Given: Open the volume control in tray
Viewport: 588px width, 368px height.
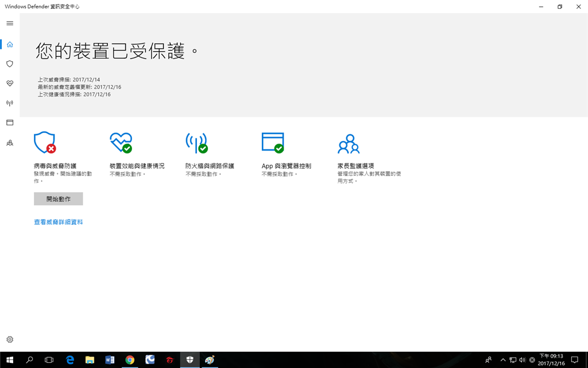Looking at the screenshot, I should click(523, 360).
